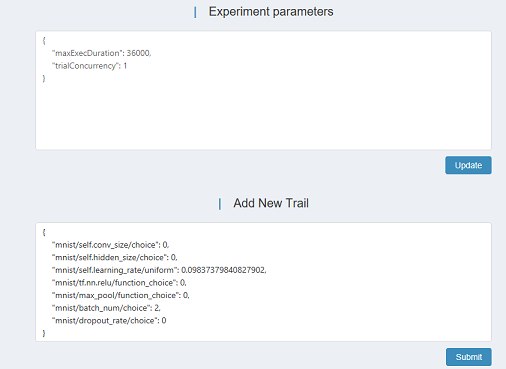The height and width of the screenshot is (369, 506).
Task: Click the closing brace in trial JSON
Action: click(x=44, y=333)
